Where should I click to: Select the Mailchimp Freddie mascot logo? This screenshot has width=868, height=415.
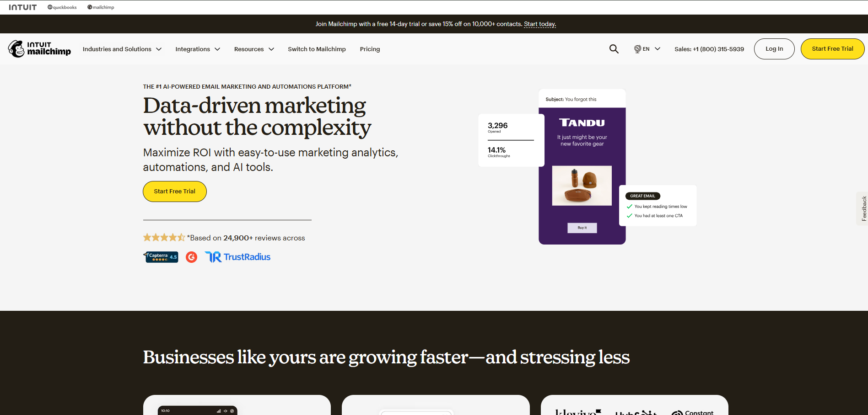point(17,48)
